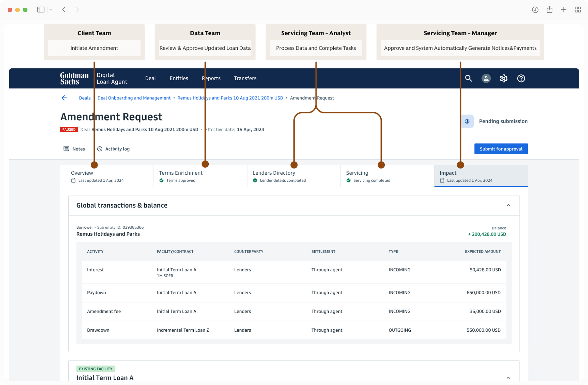Click the Notes comment icon
This screenshot has width=588, height=385.
point(66,149)
